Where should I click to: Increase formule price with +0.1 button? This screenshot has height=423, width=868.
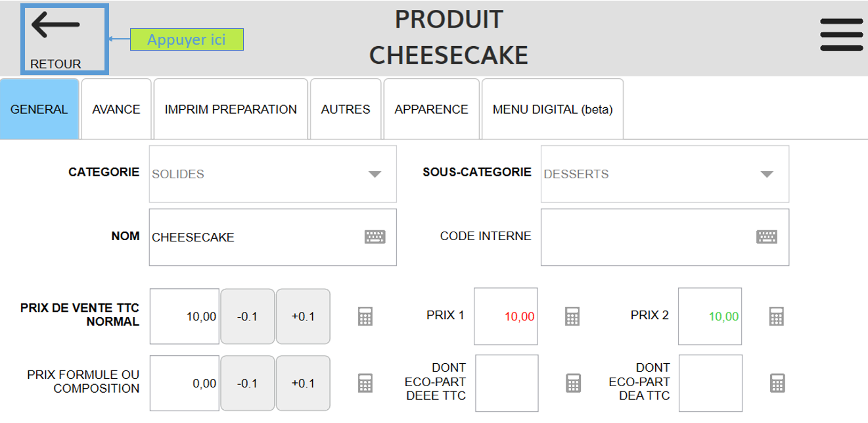click(x=303, y=383)
